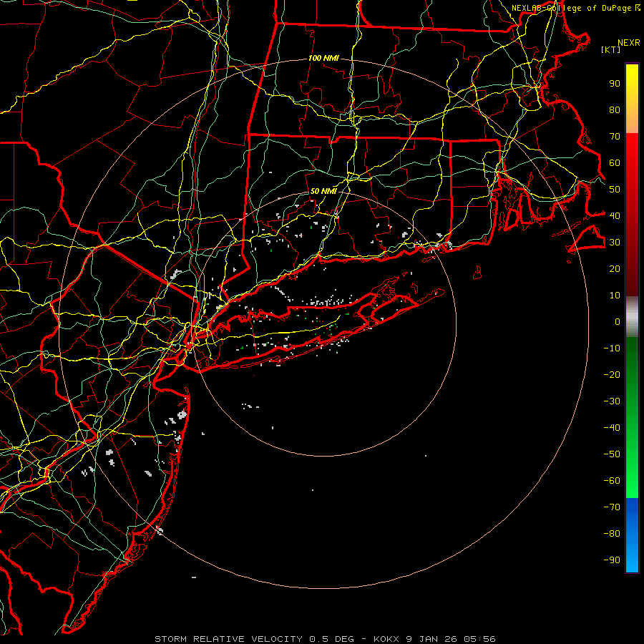Select the positive 40 scale label
The height and width of the screenshot is (644, 644).
[x=615, y=215]
